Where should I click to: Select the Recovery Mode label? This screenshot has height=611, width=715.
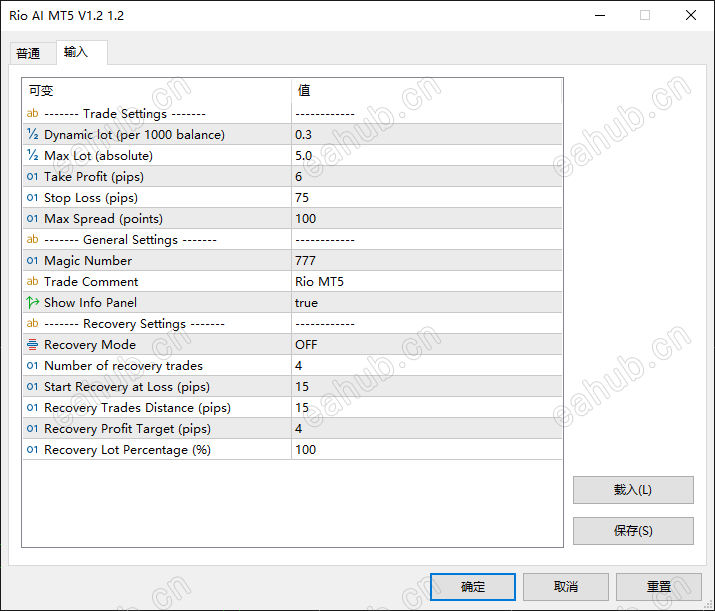coord(90,345)
